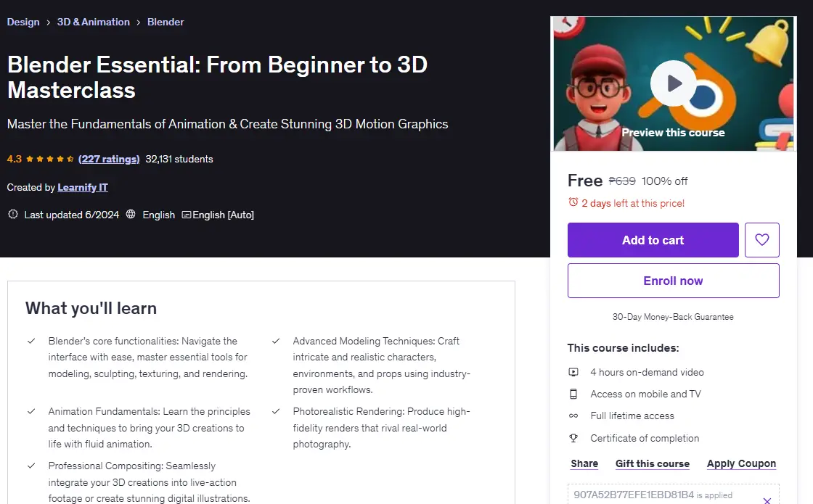Click the last updated badge icon
813x504 pixels.
click(13, 214)
